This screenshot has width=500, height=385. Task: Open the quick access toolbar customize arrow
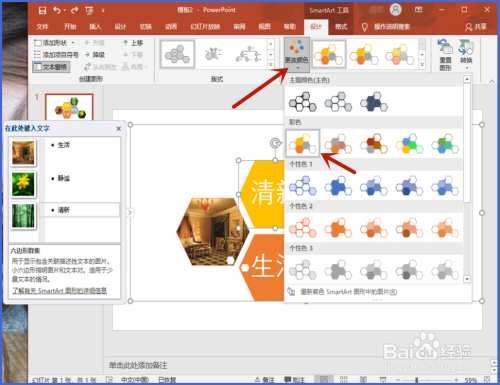coord(103,11)
